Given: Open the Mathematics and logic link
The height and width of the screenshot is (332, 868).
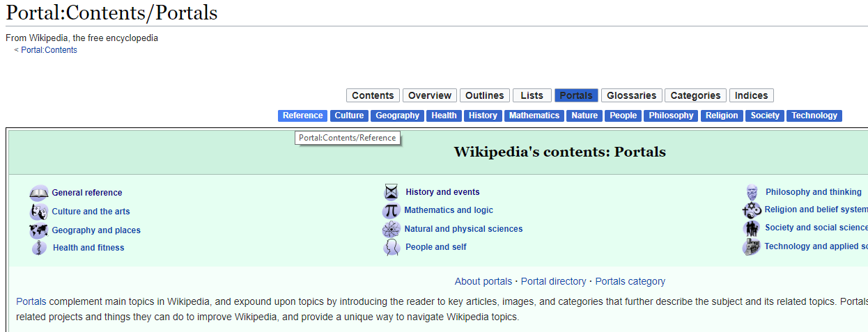Looking at the screenshot, I should (x=449, y=210).
